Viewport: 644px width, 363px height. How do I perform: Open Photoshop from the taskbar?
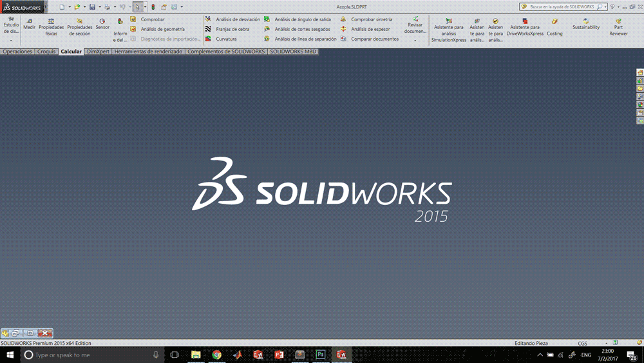[x=320, y=355]
